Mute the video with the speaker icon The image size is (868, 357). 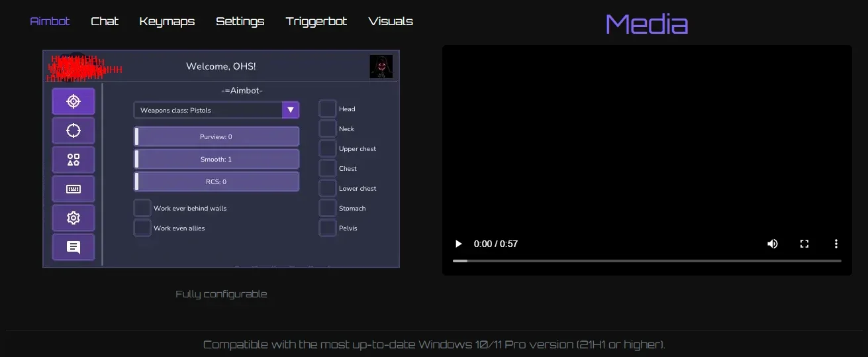(x=773, y=244)
